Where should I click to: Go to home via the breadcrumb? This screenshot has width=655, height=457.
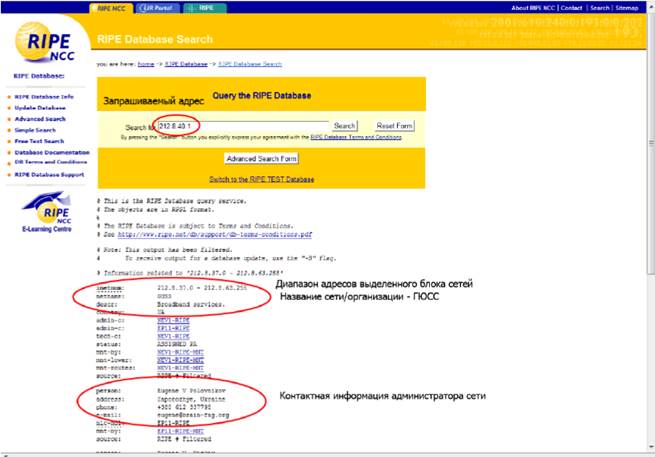coord(146,64)
